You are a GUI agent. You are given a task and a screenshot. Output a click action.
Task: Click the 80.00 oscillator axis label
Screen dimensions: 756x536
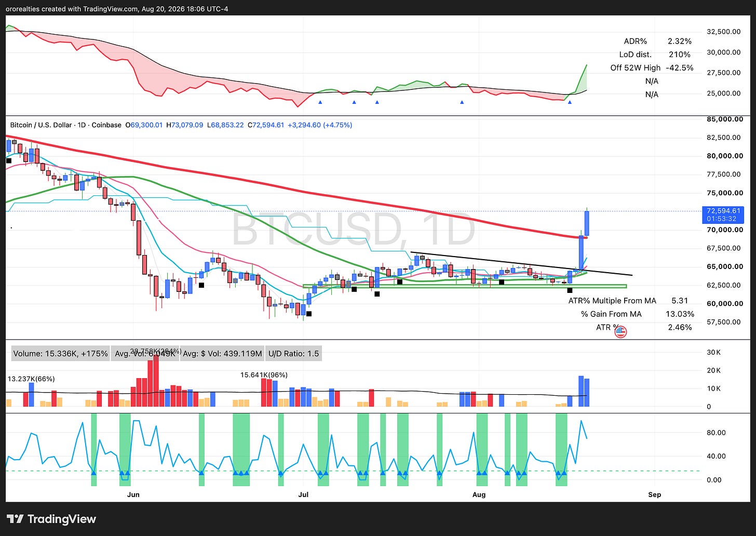716,433
